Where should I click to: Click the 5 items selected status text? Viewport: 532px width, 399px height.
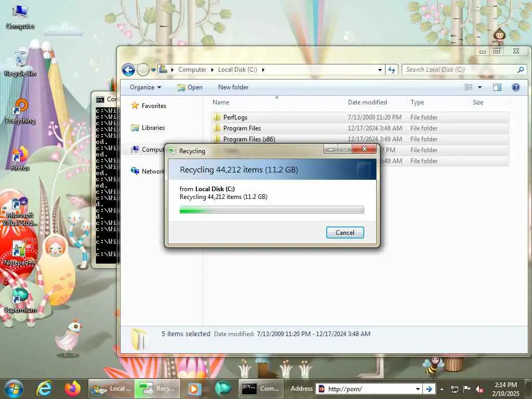tap(186, 334)
